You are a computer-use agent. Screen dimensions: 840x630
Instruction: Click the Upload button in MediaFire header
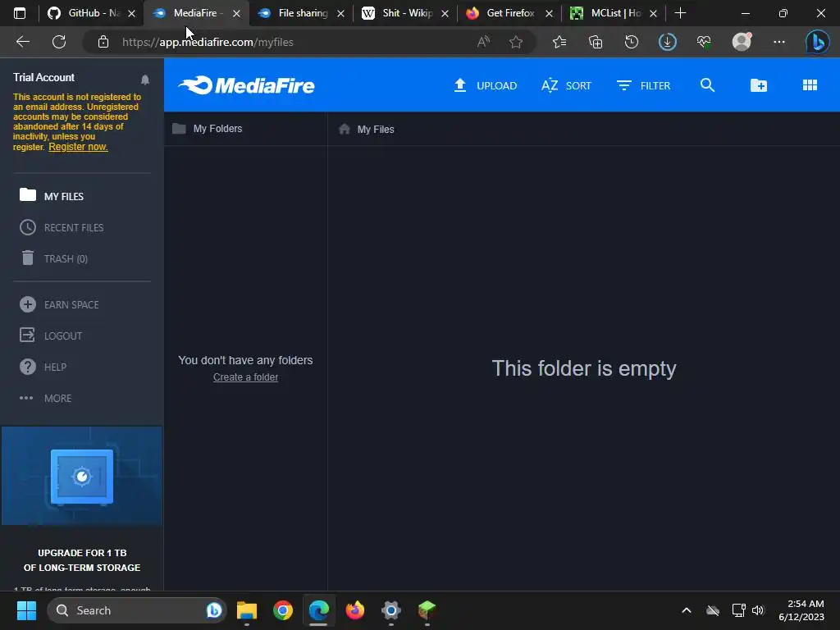(x=486, y=85)
